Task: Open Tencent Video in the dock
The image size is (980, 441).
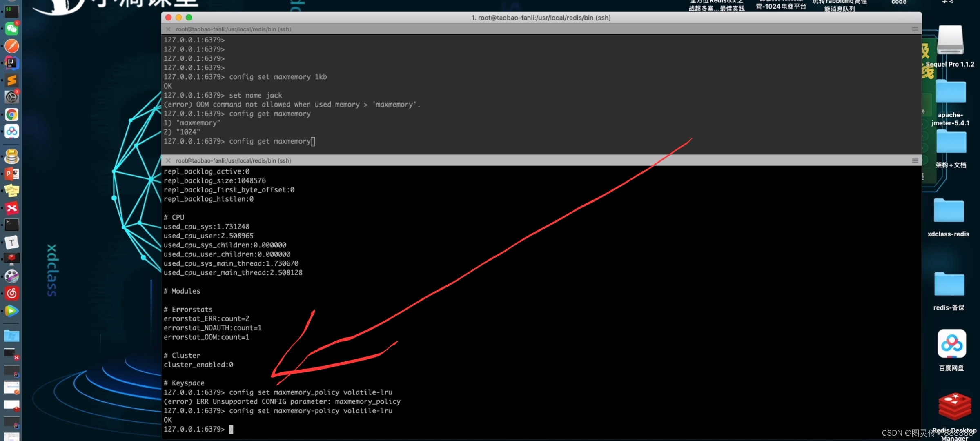Action: point(11,311)
